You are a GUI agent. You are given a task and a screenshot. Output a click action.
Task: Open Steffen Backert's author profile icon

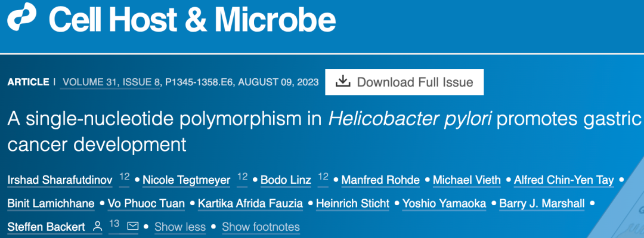click(97, 226)
